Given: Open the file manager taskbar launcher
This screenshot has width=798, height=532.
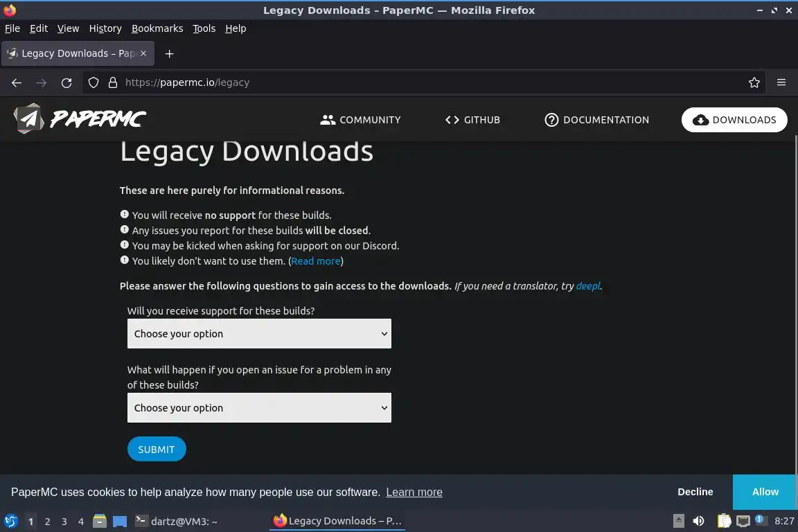Looking at the screenshot, I should 100,521.
